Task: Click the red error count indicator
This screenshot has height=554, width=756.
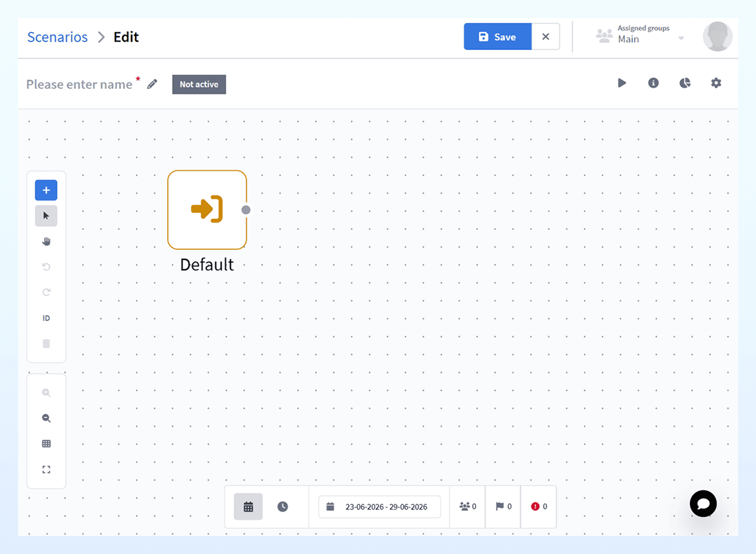Action: point(539,507)
